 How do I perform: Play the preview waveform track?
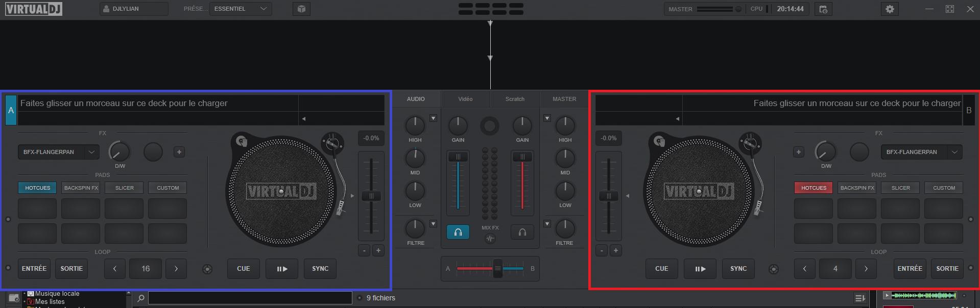point(887,295)
